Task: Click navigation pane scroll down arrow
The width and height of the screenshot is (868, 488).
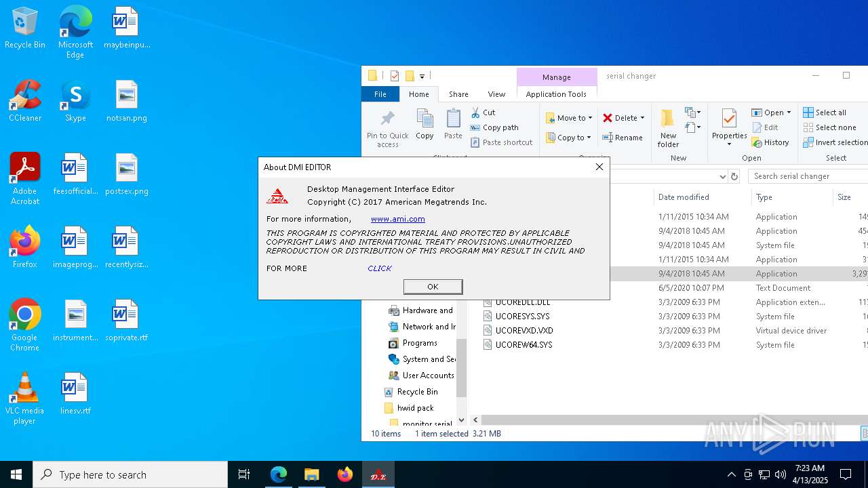Action: point(461,420)
